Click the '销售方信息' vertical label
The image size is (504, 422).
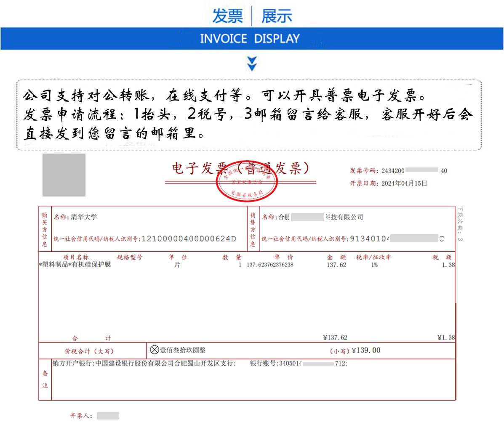click(x=253, y=229)
